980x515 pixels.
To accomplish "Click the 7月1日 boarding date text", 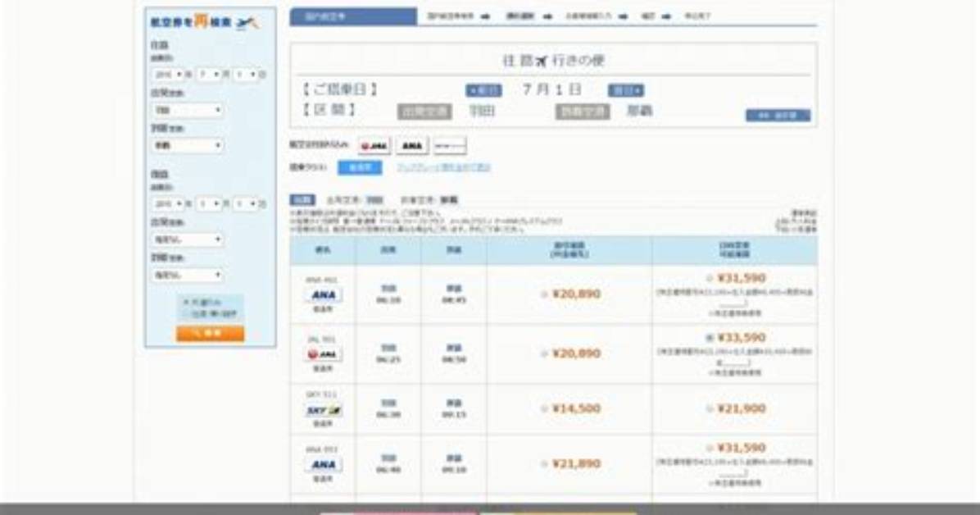I will (552, 89).
